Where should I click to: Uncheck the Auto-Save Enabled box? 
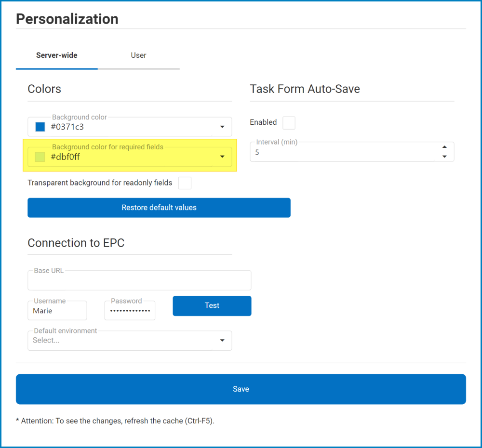(289, 123)
